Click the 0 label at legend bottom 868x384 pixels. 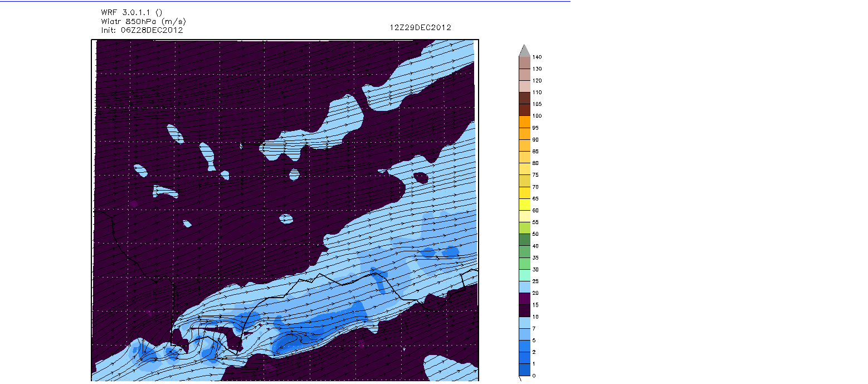click(534, 376)
